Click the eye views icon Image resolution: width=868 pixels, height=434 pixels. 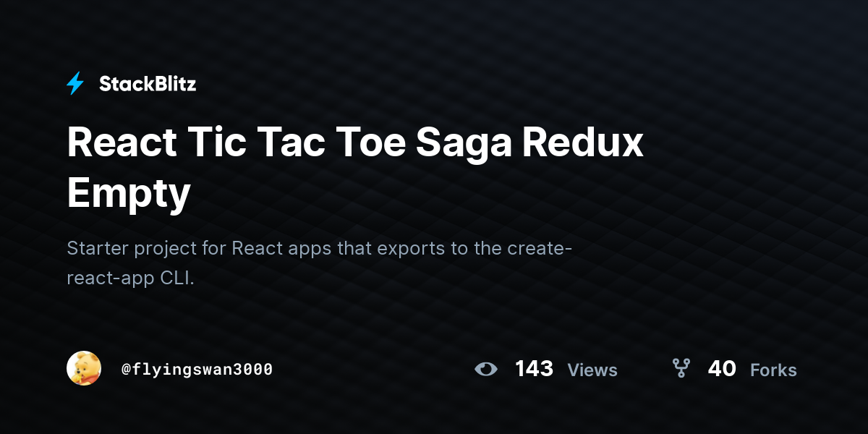486,370
